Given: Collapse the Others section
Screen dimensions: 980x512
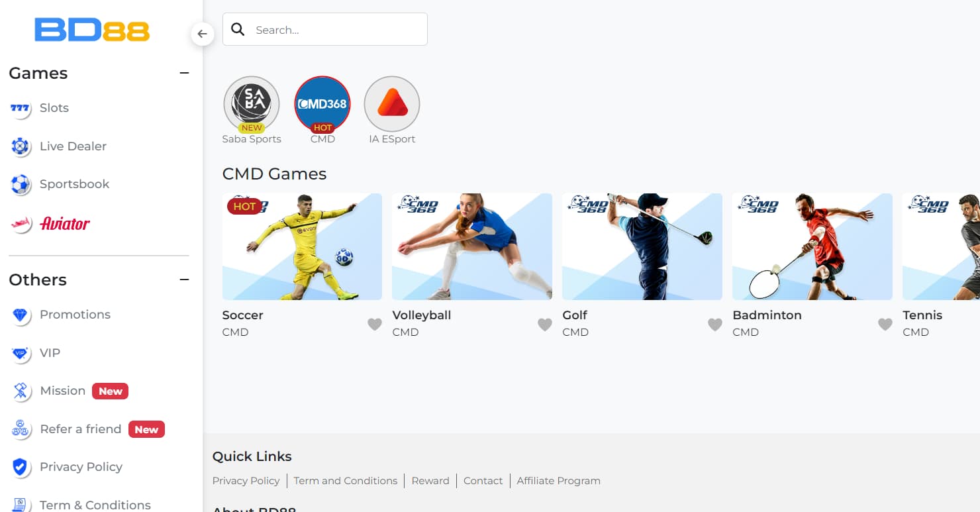Looking at the screenshot, I should [185, 280].
